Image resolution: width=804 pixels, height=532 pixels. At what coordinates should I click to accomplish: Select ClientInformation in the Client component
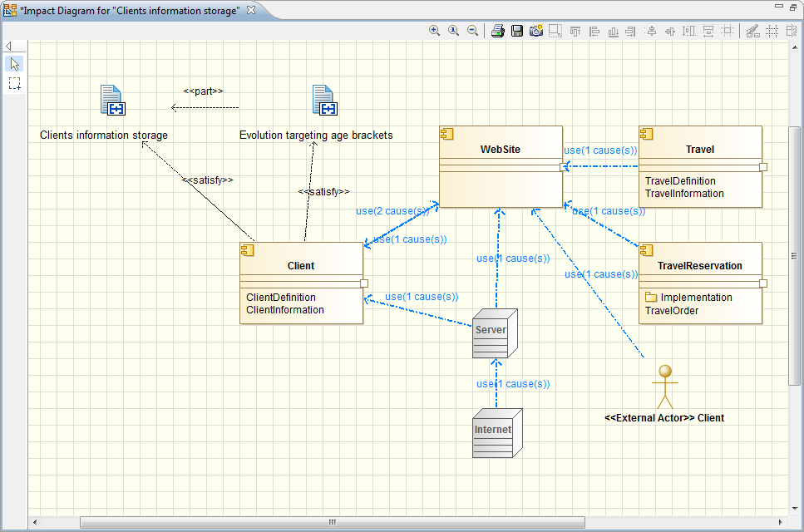pos(285,310)
